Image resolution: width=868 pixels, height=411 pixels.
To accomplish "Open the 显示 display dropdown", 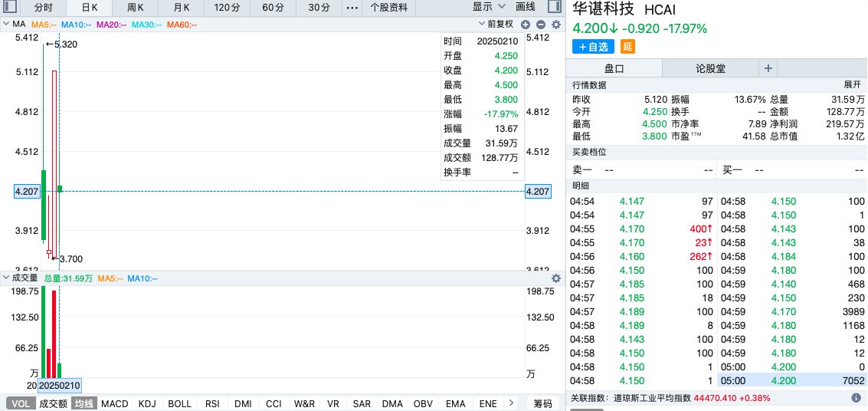I will tap(489, 7).
